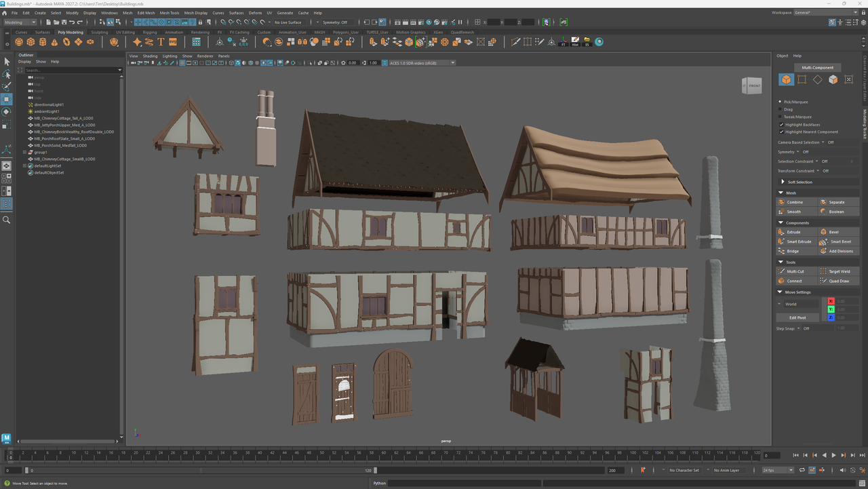The image size is (868, 489).
Task: Create a polygon cube from shelf
Action: [x=31, y=42]
